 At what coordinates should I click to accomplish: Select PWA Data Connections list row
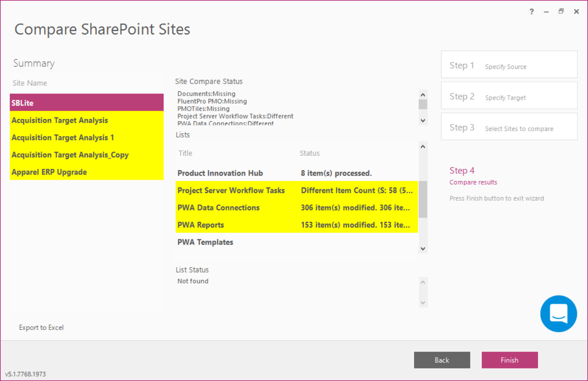[297, 208]
